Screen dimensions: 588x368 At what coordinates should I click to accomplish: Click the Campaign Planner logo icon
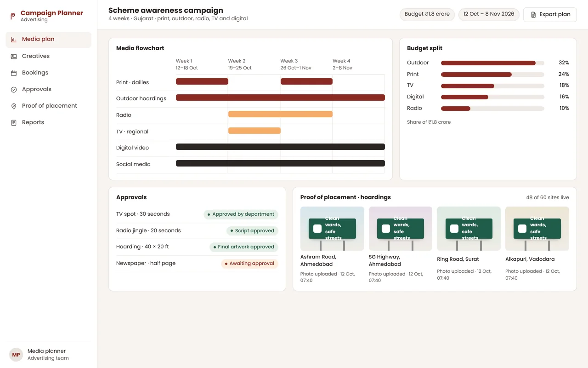click(x=13, y=16)
